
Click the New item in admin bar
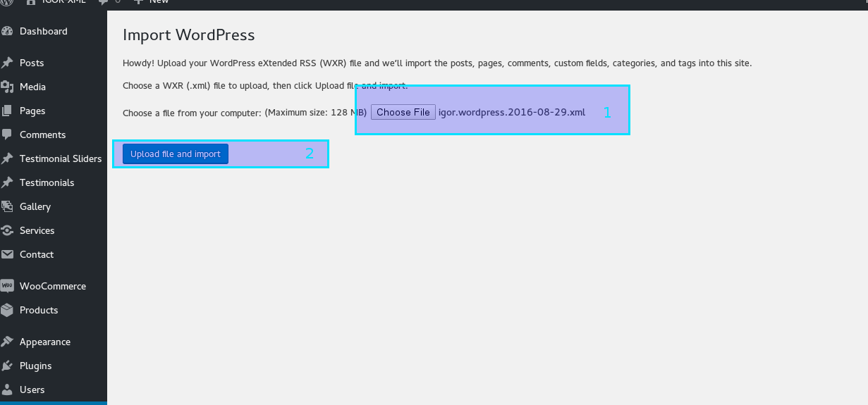[x=152, y=2]
